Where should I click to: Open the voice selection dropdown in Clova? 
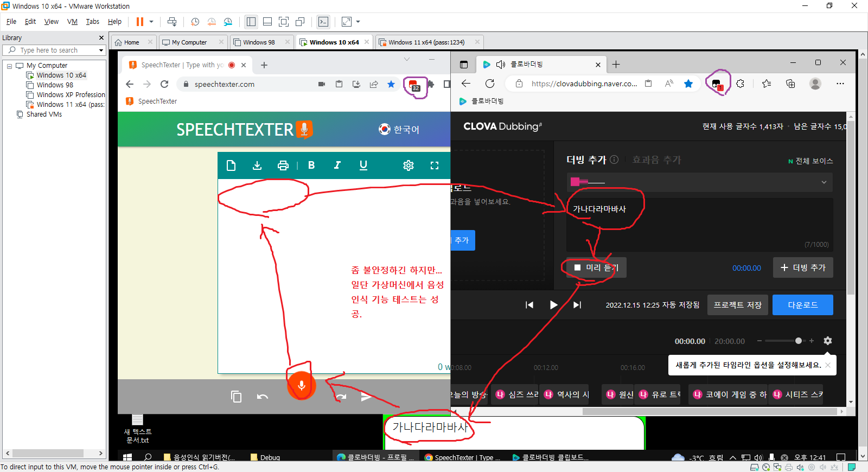pyautogui.click(x=700, y=182)
